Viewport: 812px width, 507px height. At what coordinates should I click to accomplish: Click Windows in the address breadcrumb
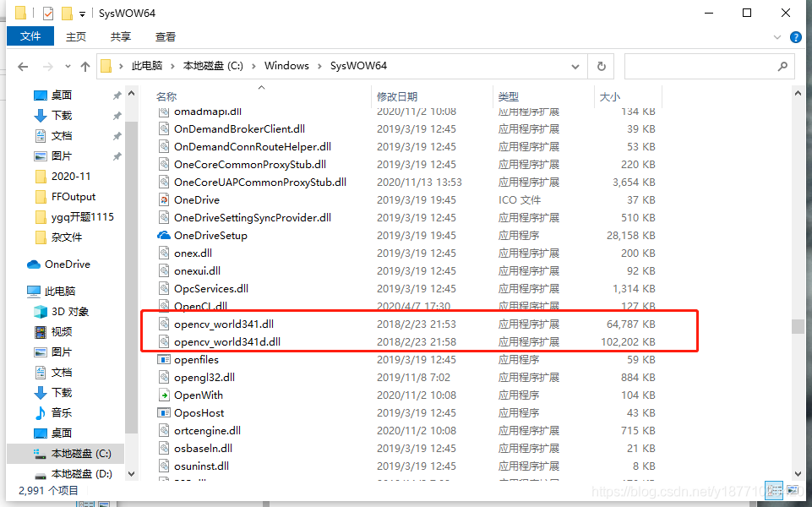pos(286,66)
